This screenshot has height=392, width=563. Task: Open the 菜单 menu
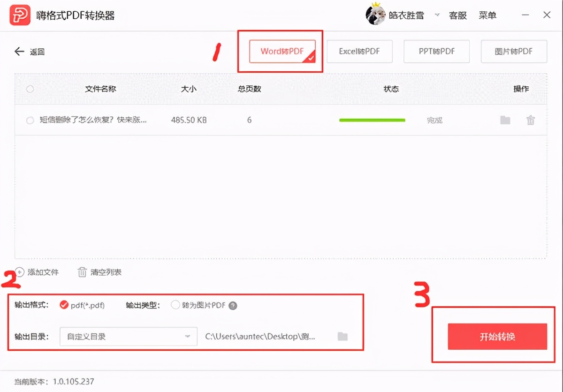(x=487, y=15)
